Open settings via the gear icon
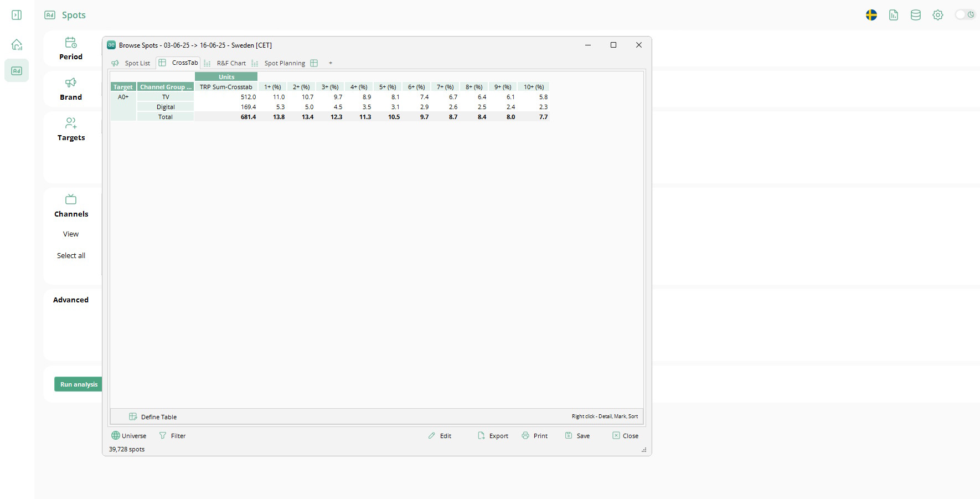Screen dimensions: 980x499 937,15
